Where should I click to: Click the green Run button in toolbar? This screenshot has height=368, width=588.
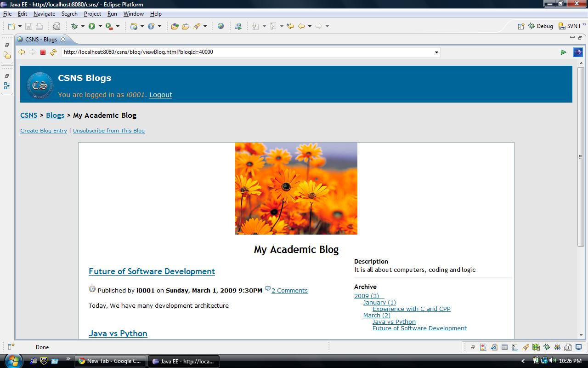tap(92, 26)
